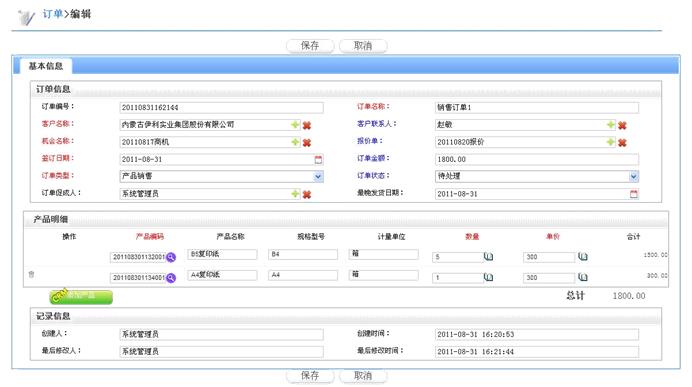692x387 pixels.
Task: Click the unit price icon in B5复印纸 row
Action: 583,256
